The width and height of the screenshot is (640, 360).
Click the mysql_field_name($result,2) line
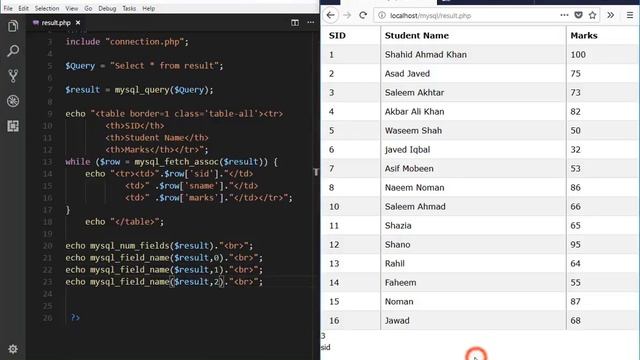164,282
